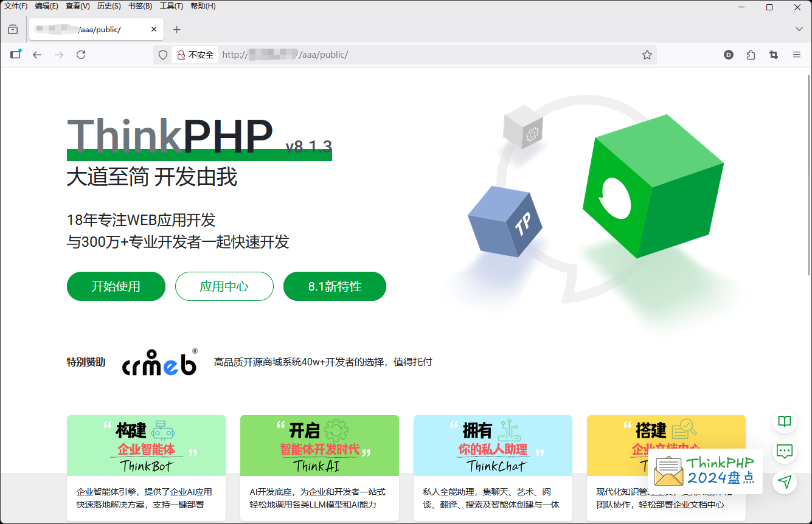The image size is (812, 524).
Task: Click the screenshot crop tool icon
Action: (773, 55)
